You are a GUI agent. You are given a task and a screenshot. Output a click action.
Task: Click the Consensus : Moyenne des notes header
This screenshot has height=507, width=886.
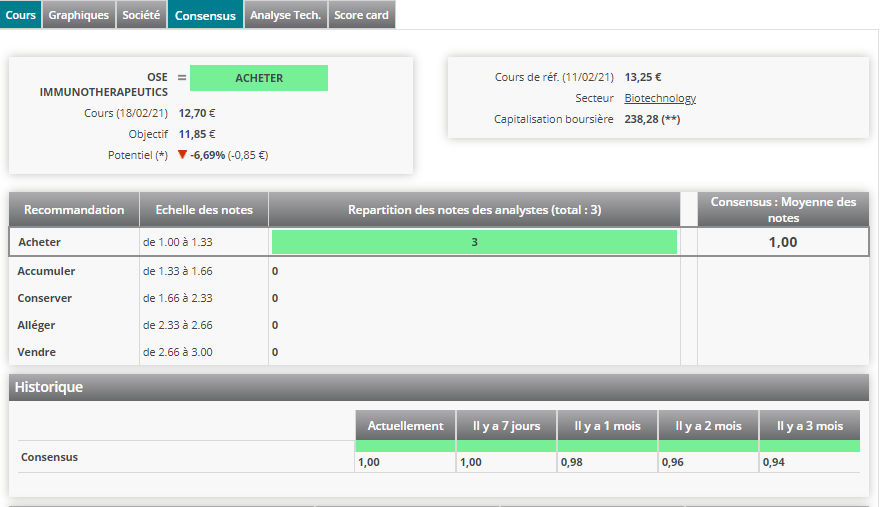click(783, 210)
